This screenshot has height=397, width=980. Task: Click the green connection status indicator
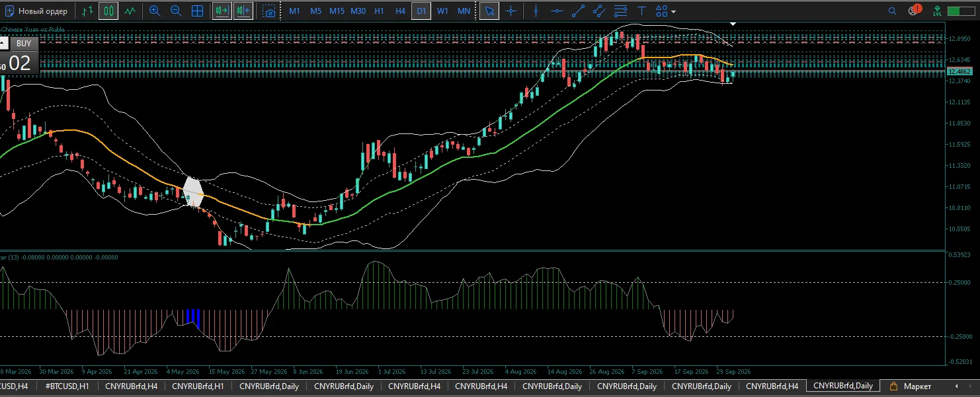tap(961, 11)
